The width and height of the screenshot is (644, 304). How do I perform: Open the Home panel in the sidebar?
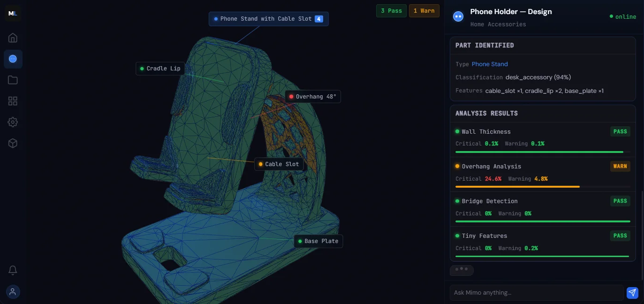(13, 38)
